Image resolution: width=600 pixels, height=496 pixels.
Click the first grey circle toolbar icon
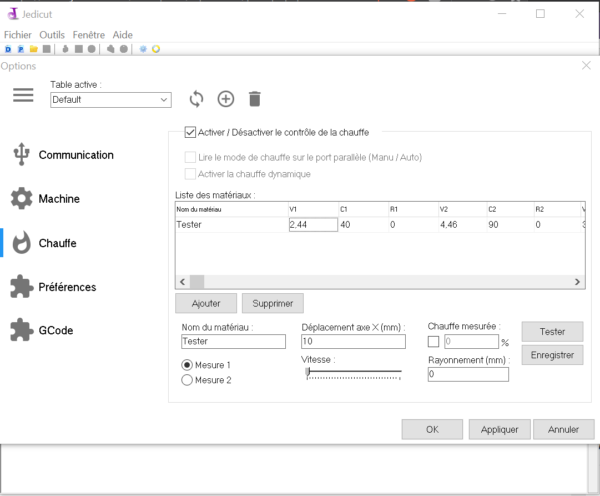point(91,49)
